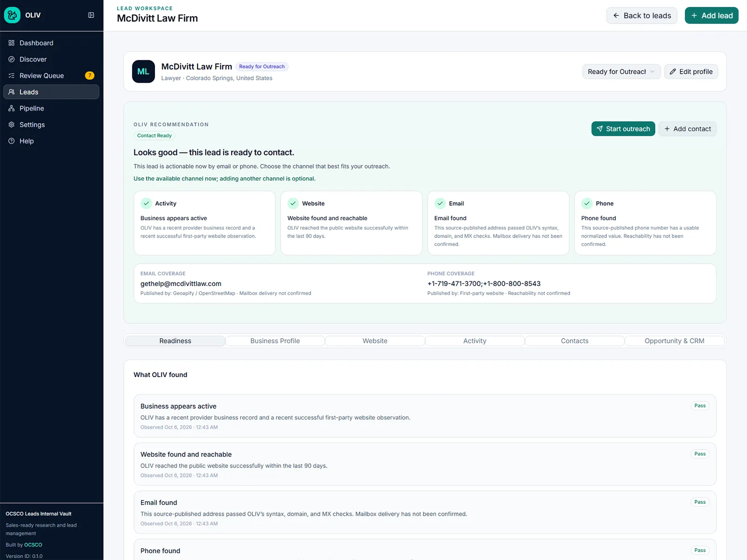Screen dimensions: 747x560
Task: Click the Pipeline nodes icon
Action: tap(12, 108)
